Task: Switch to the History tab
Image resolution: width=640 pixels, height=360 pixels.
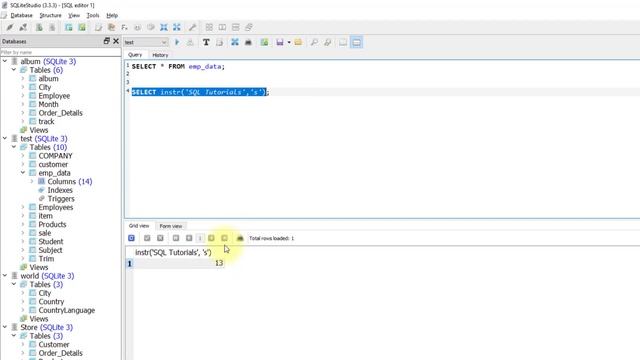Action: 160,55
